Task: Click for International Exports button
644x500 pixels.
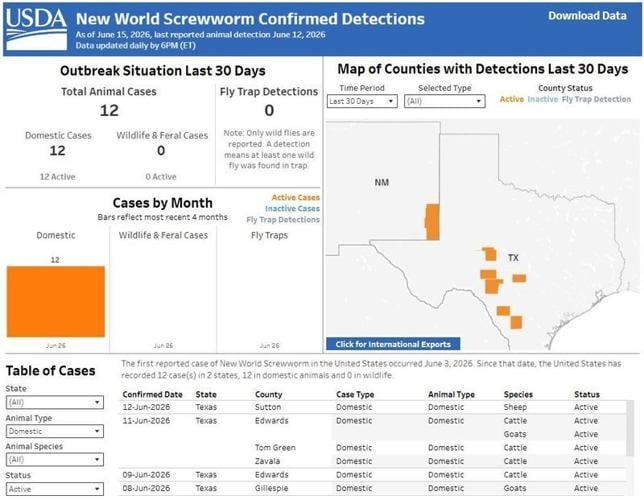Action: [x=393, y=344]
